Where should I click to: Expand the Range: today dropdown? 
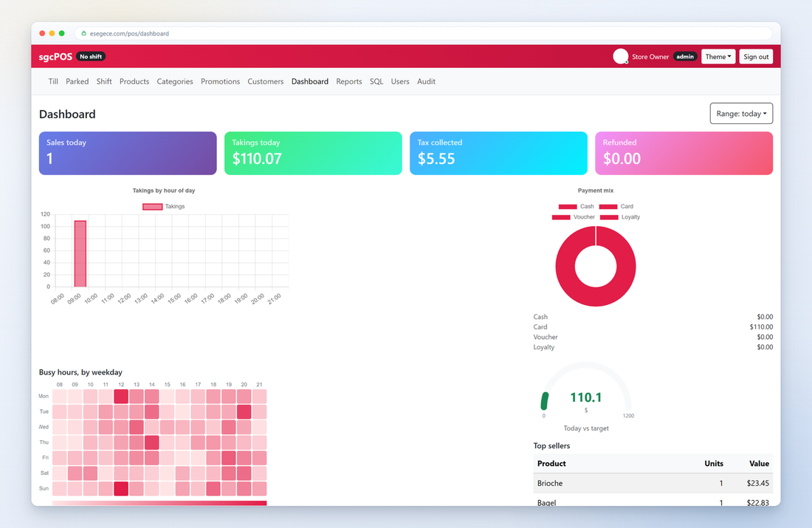click(741, 114)
